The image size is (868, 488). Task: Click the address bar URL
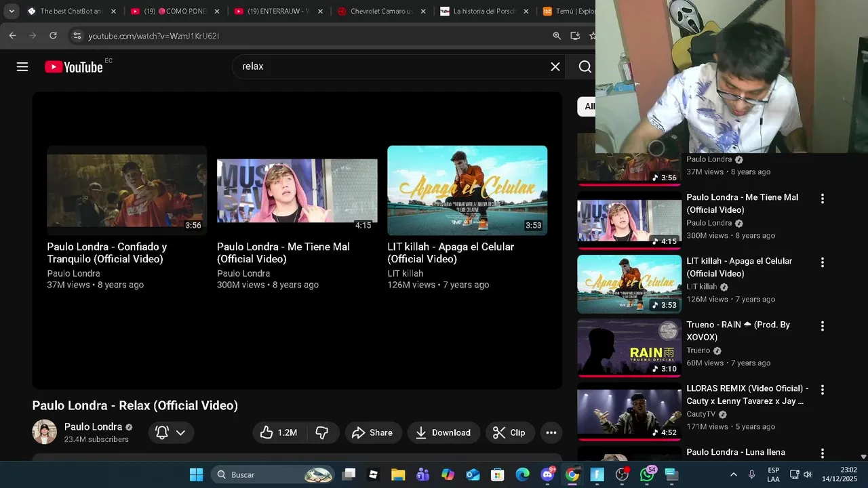153,36
